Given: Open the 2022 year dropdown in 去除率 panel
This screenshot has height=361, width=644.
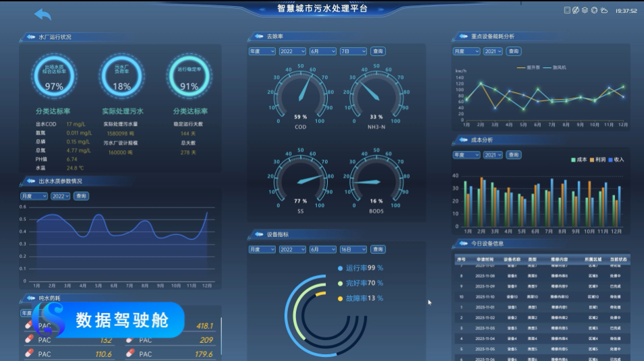Looking at the screenshot, I should coord(293,51).
